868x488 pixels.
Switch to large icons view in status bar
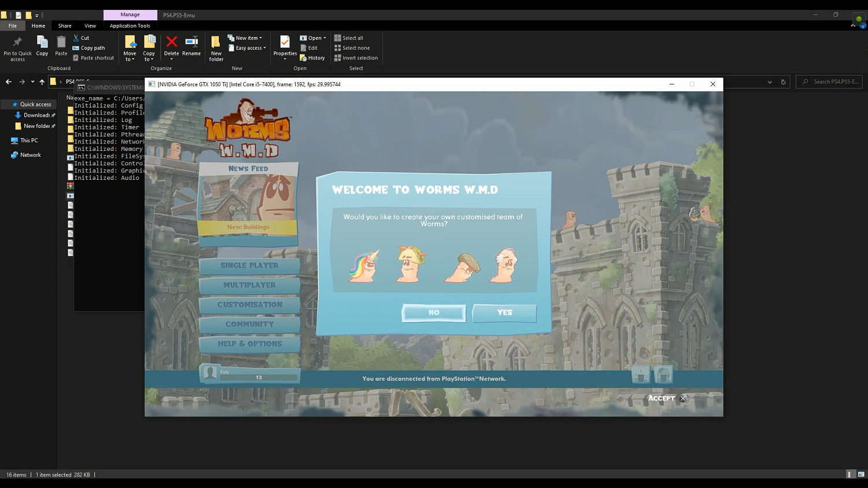(860, 474)
